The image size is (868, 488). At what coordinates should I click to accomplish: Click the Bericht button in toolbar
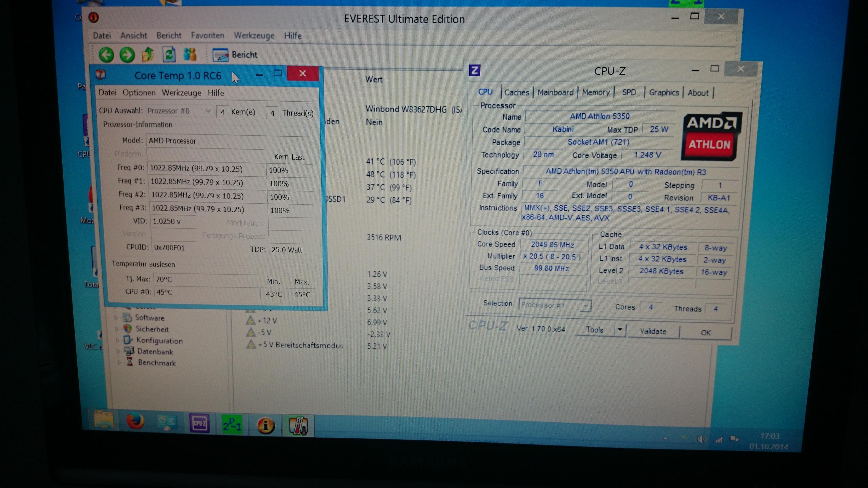[x=235, y=54]
